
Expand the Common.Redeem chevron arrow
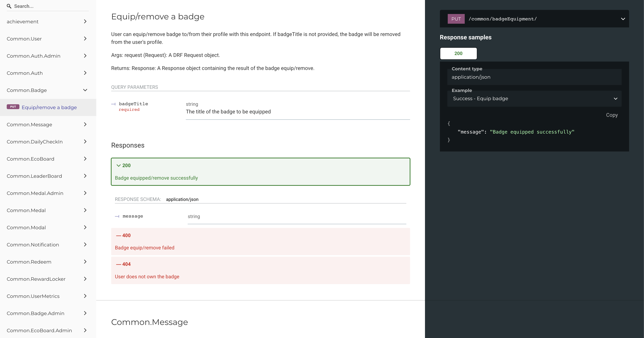click(x=85, y=262)
